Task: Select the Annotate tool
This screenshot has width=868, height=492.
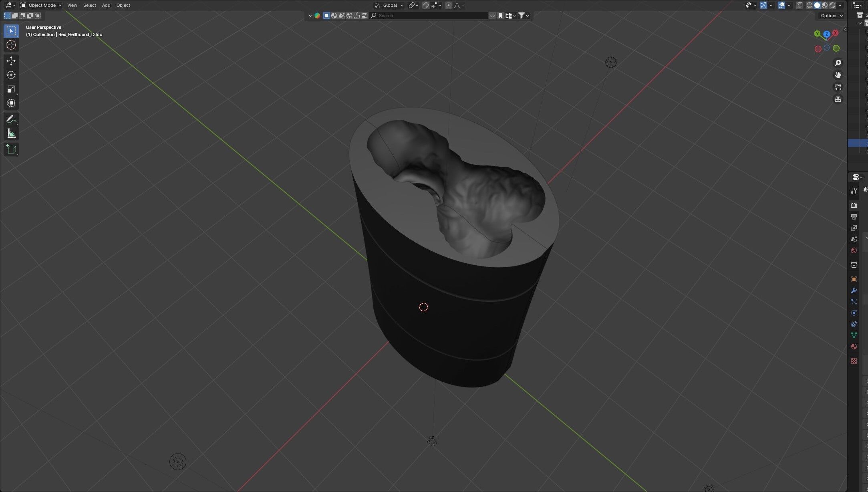Action: tap(11, 119)
